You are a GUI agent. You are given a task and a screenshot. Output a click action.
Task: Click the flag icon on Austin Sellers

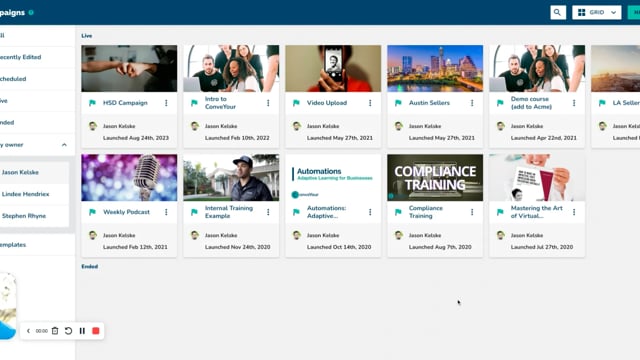coord(398,103)
